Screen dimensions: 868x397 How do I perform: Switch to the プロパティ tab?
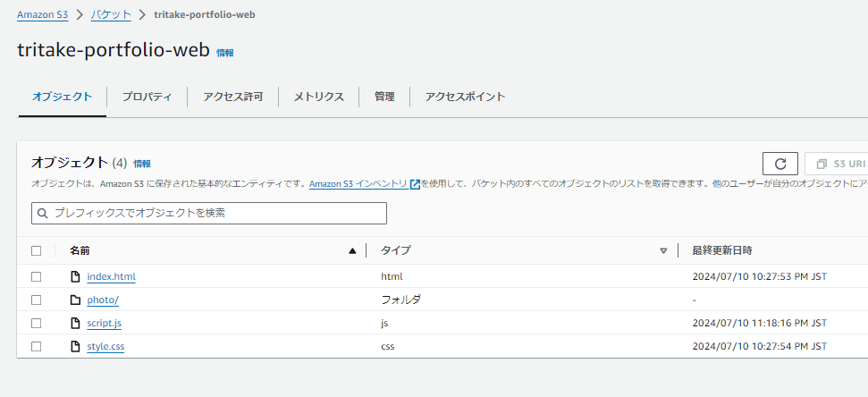coord(147,97)
